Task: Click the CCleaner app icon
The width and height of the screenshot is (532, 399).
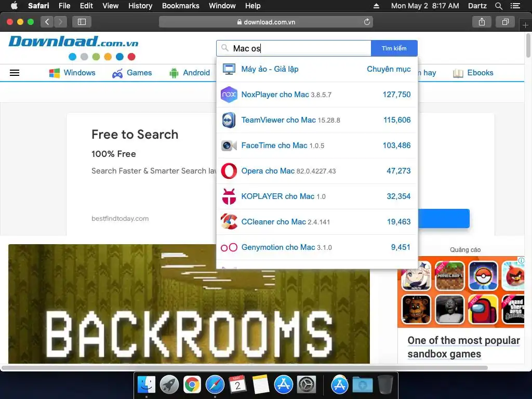Action: (x=229, y=222)
